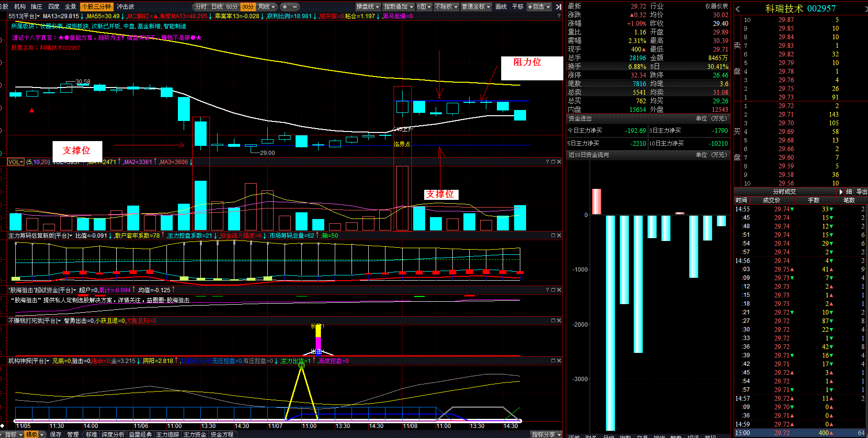Close the 机构神探 panel
Screen dimensions: 868x438
tap(559, 361)
